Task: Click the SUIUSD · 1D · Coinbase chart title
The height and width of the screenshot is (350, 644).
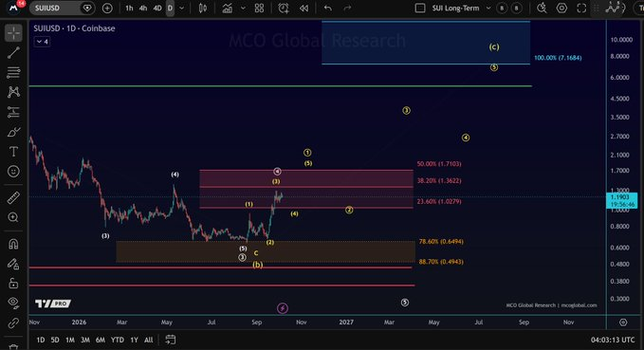Action: (x=74, y=28)
